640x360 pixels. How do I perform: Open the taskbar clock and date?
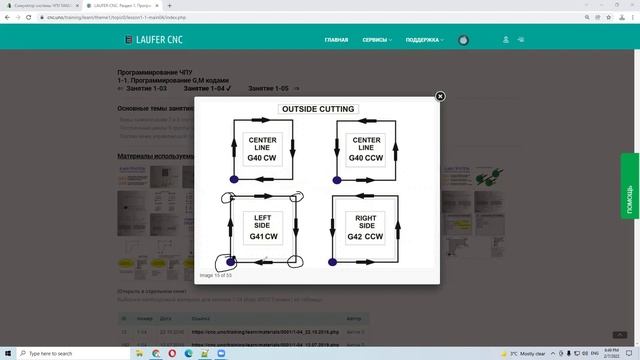point(611,353)
